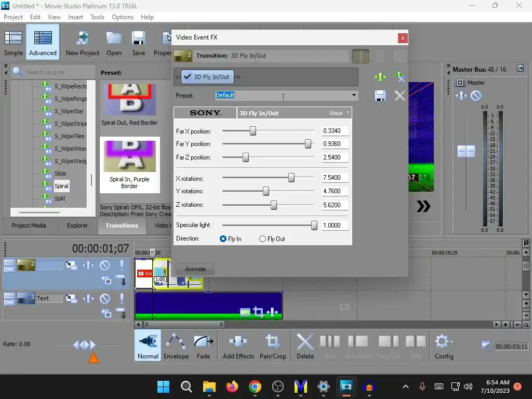Create a New Project
Image resolution: width=532 pixels, height=399 pixels.
tap(83, 43)
